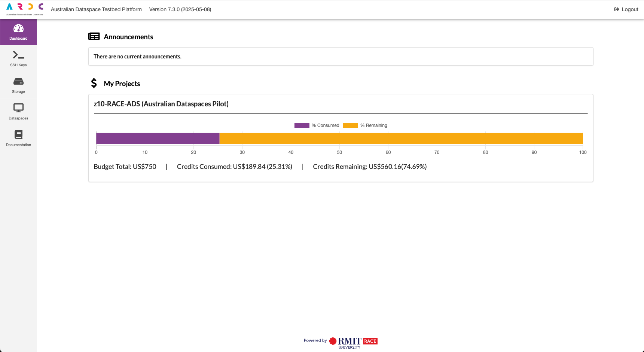Screen dimensions: 644x352
Task: Click the My Projects dollar icon
Action: pyautogui.click(x=94, y=83)
